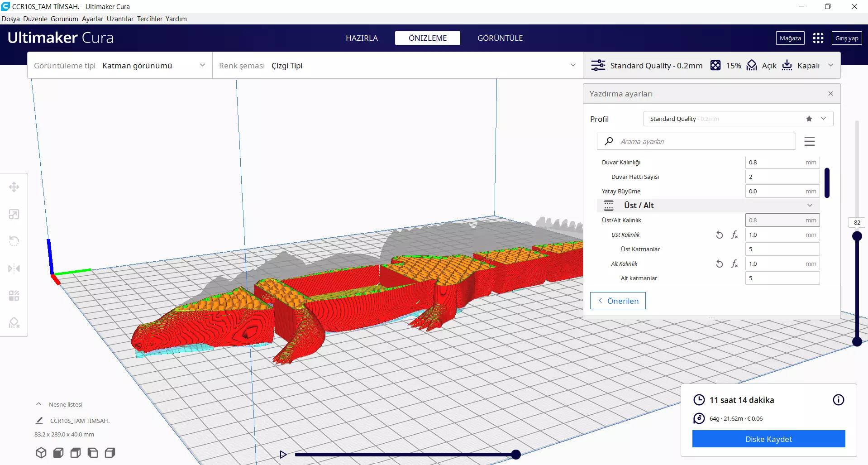Image resolution: width=868 pixels, height=465 pixels.
Task: Open the application switcher grid icon
Action: point(818,38)
